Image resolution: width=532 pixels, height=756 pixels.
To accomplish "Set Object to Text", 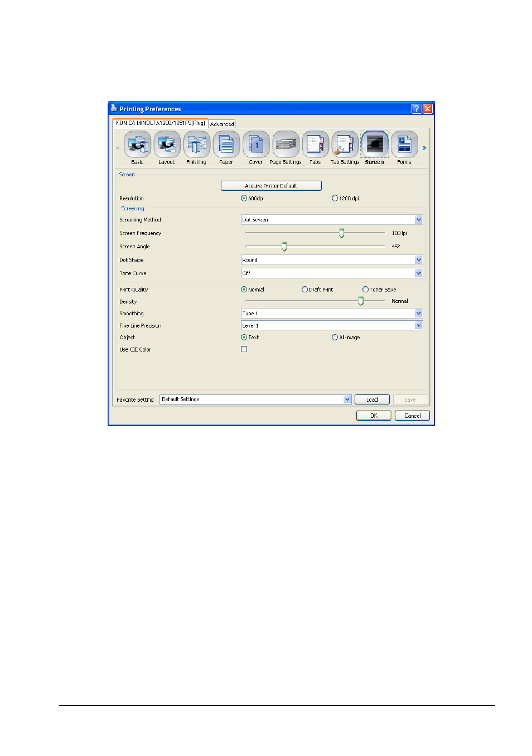I will (244, 337).
